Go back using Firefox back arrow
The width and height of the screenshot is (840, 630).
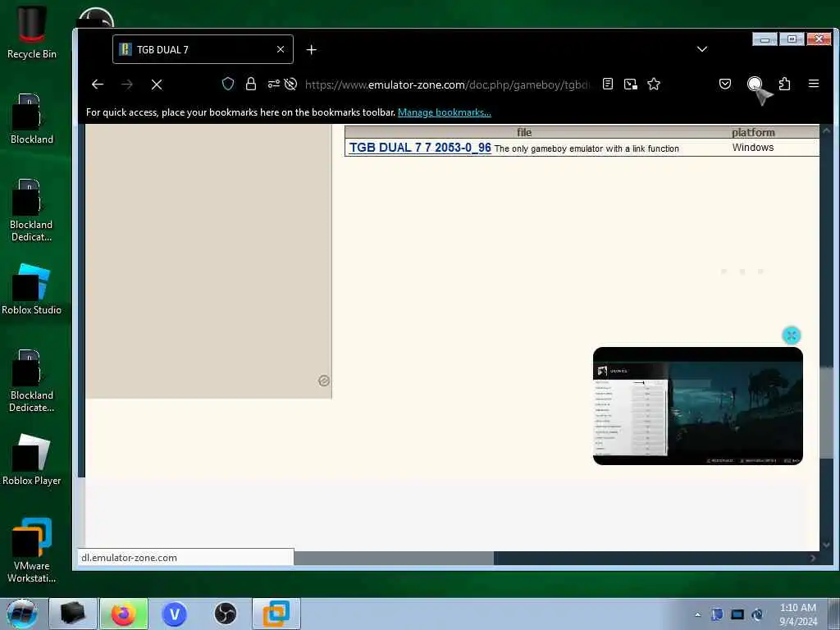[x=98, y=84]
